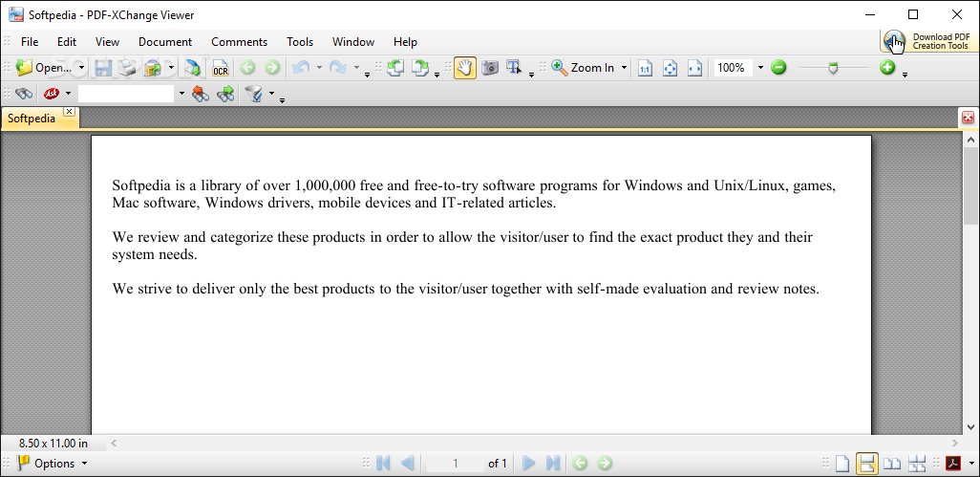Click the Undo arrow icon
Image resolution: width=980 pixels, height=477 pixels.
[301, 68]
